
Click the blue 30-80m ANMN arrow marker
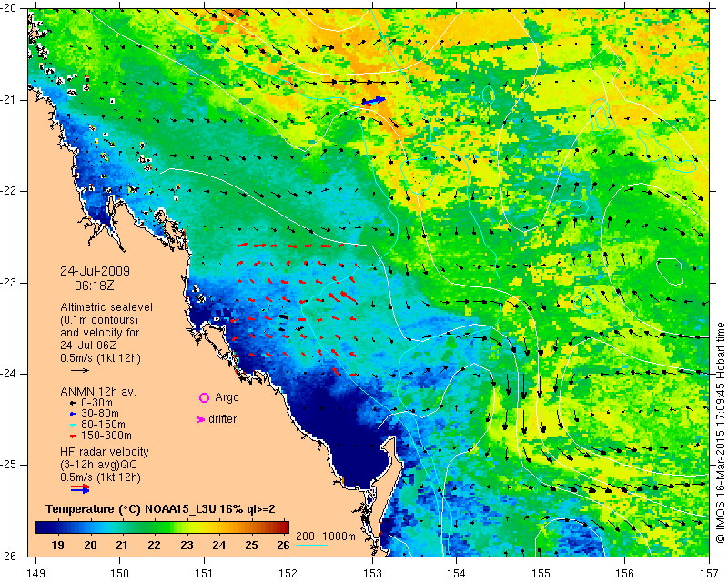coord(73,414)
